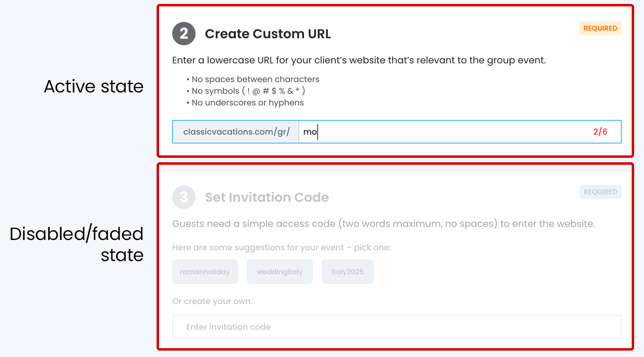Click the greyed-out REQUIRED badge

coord(600,192)
